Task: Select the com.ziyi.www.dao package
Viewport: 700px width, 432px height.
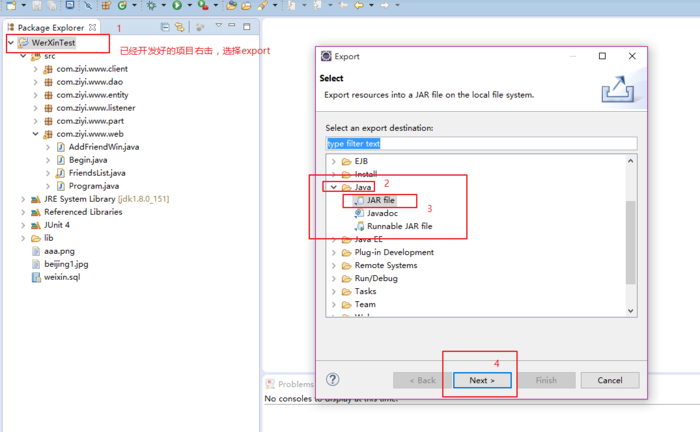Action: (89, 82)
